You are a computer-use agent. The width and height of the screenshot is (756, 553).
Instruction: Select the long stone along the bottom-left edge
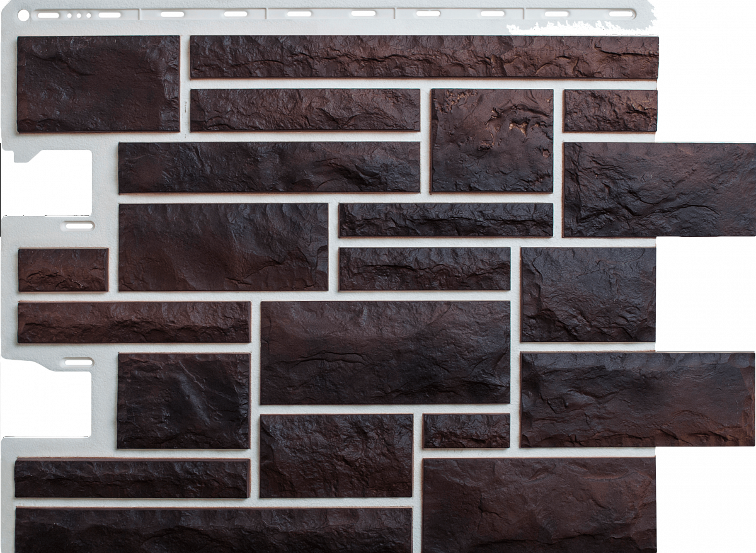pyautogui.click(x=214, y=530)
